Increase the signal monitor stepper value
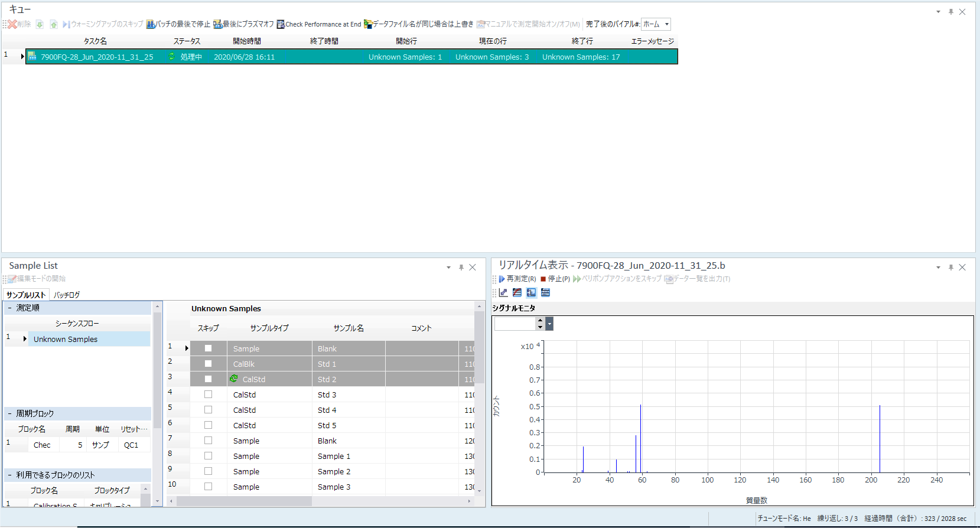 pos(540,321)
